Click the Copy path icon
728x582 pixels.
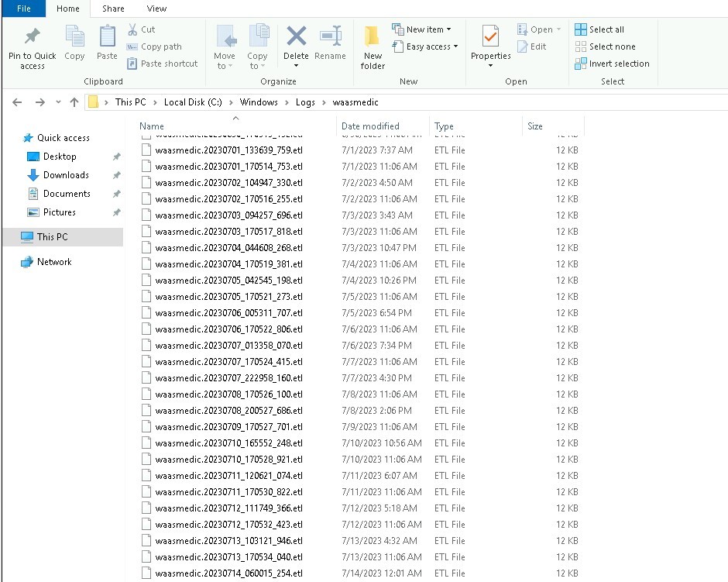(136, 46)
